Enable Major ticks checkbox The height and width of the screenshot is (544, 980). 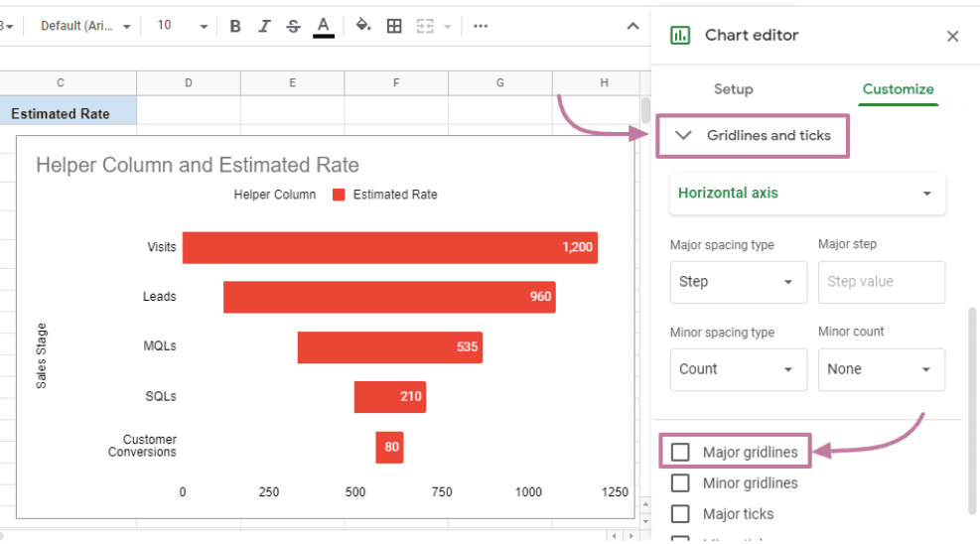(x=680, y=513)
